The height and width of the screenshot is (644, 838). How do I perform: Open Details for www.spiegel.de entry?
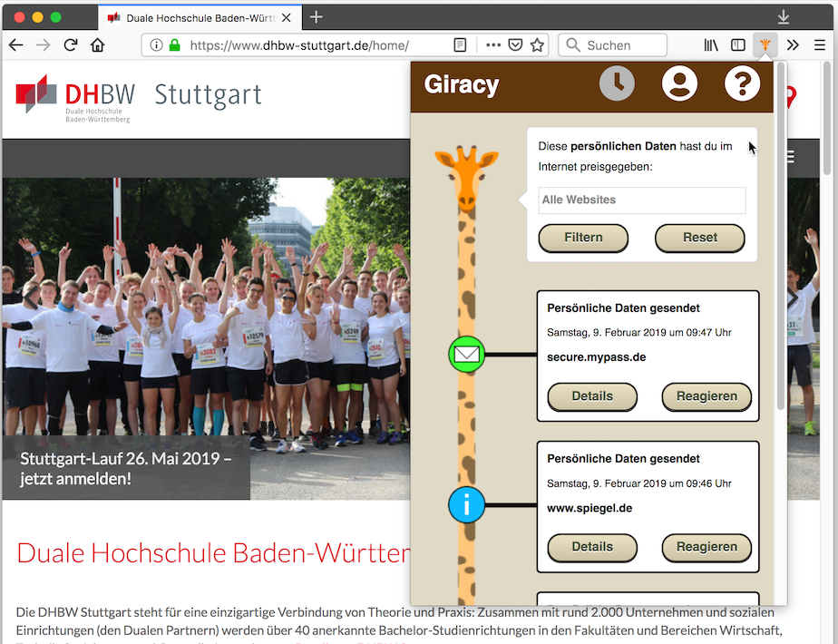592,547
